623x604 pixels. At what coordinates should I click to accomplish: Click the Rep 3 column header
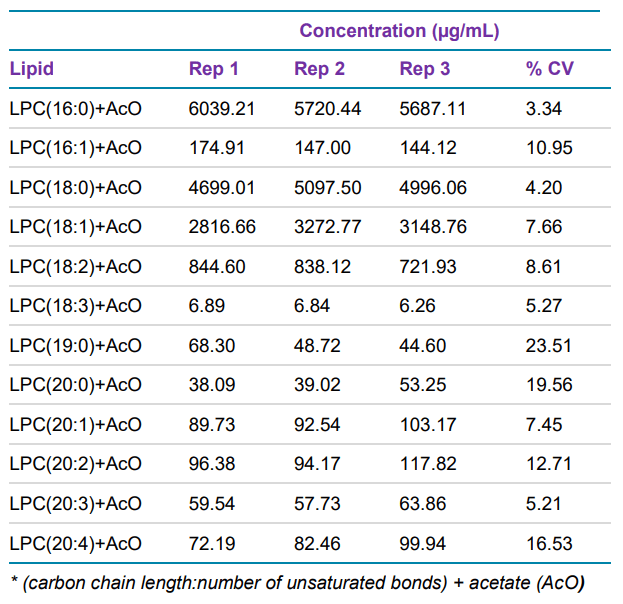[424, 69]
